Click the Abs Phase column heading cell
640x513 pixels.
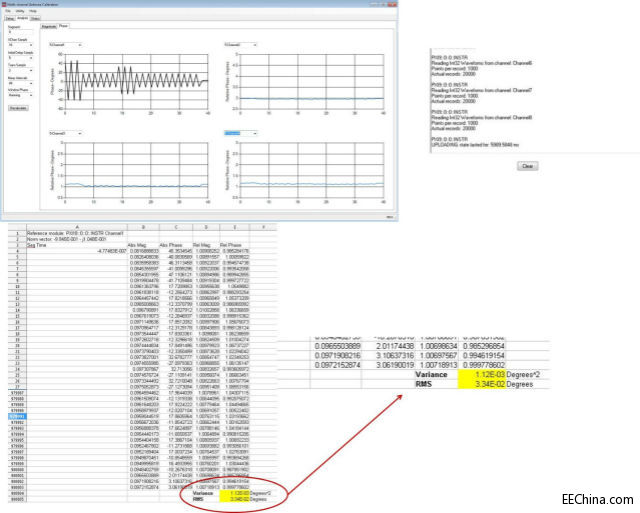pos(176,245)
